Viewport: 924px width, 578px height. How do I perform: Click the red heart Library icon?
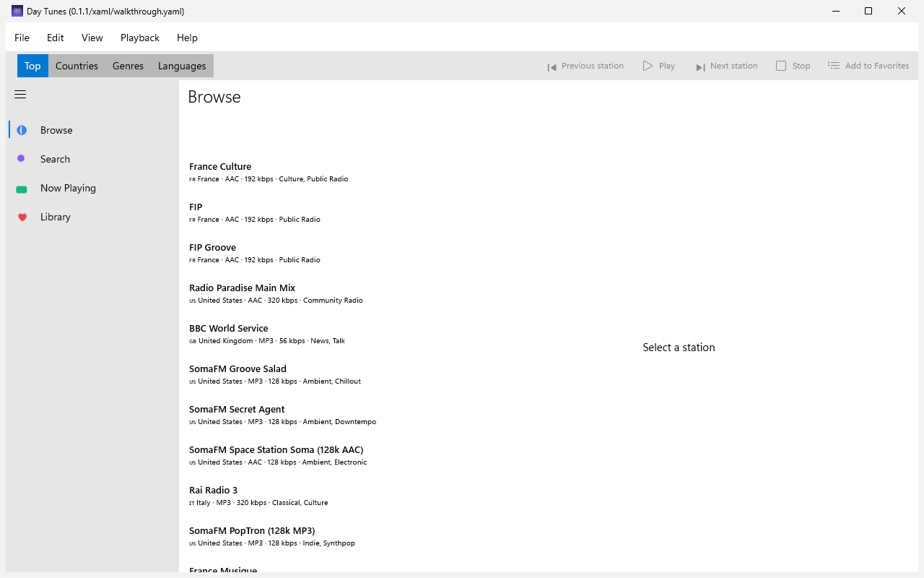[22, 217]
